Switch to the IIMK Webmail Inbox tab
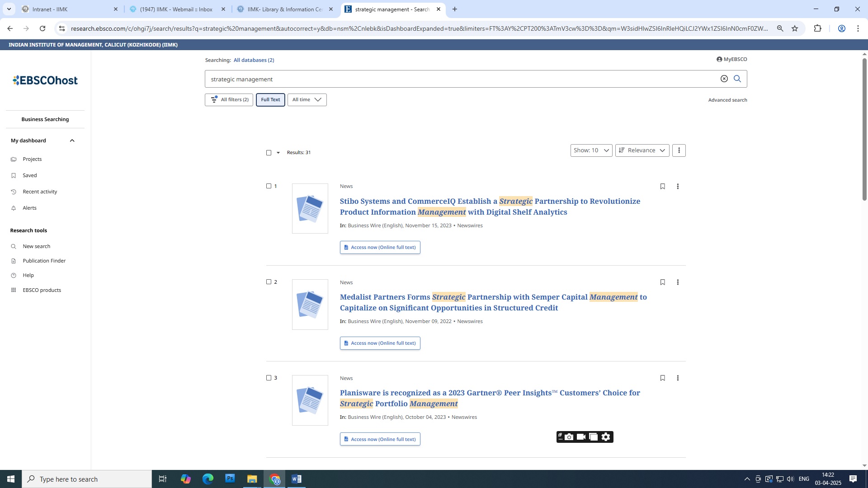This screenshot has width=868, height=488. coord(176,9)
